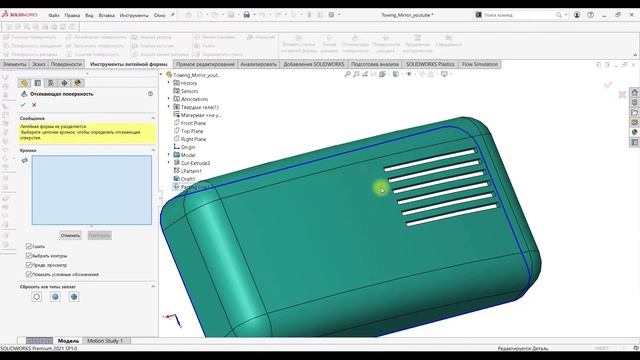
Task: Open the Motion Study 1 bottom tab
Action: 105,340
